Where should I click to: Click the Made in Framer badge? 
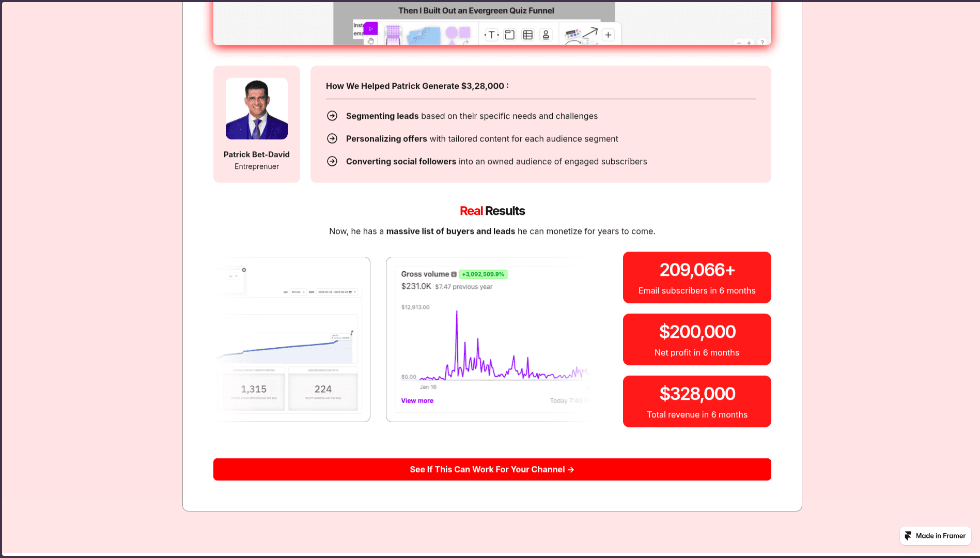click(935, 536)
